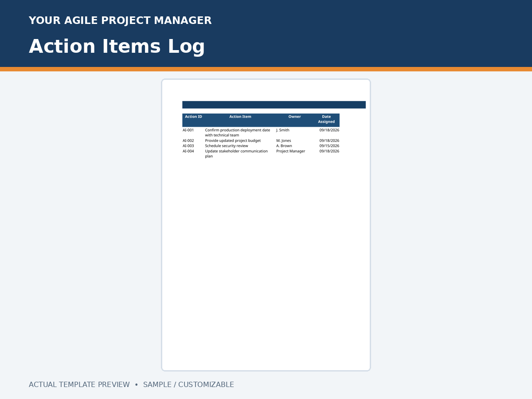Click AI-002's date 09/18/2026
The image size is (532, 399).
pyautogui.click(x=329, y=141)
